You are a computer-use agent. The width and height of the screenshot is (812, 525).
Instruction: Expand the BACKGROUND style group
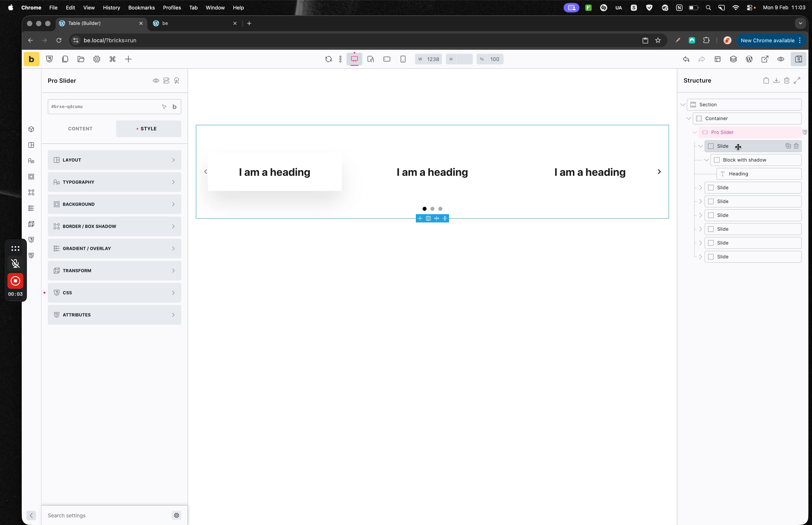click(x=115, y=204)
